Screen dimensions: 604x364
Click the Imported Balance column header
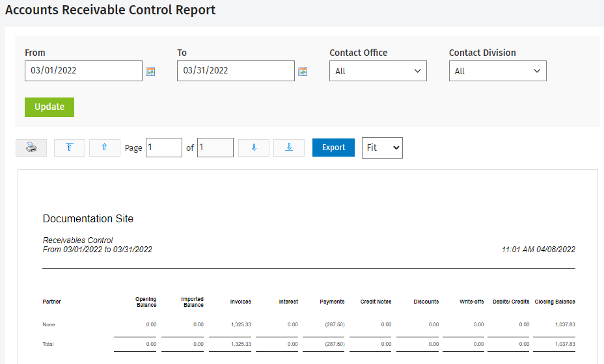point(192,302)
